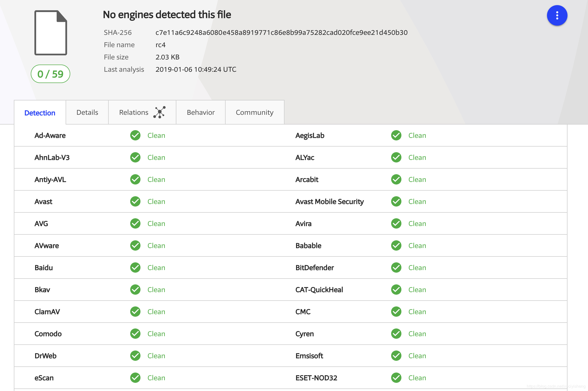Click the Clean result for Avira
The width and height of the screenshot is (588, 391).
click(417, 223)
